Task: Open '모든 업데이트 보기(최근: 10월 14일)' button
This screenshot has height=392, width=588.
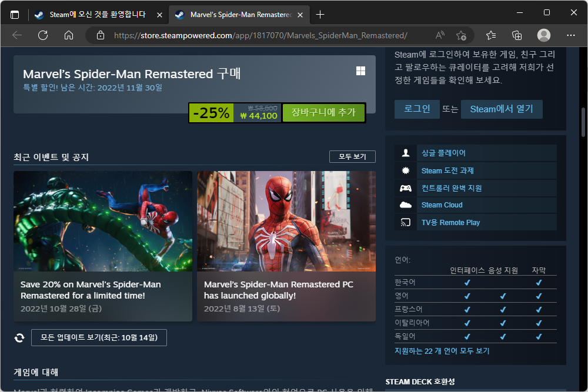Action: 99,338
